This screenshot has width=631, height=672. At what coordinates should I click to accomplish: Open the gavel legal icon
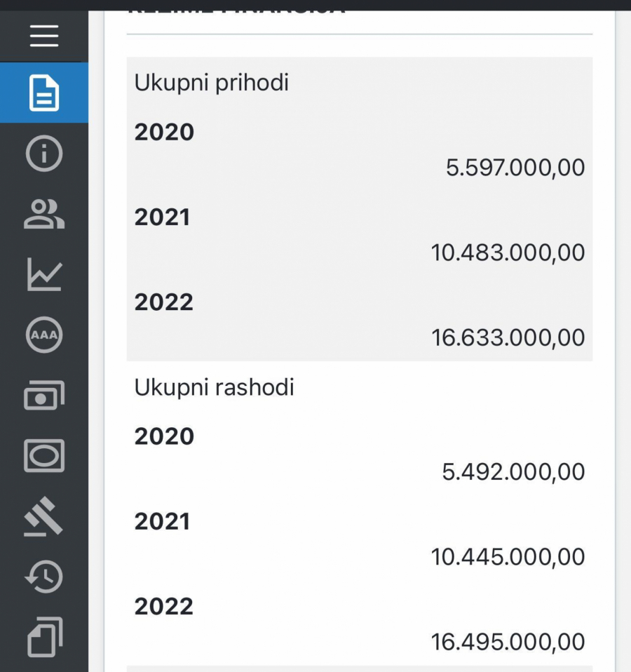[x=44, y=517]
